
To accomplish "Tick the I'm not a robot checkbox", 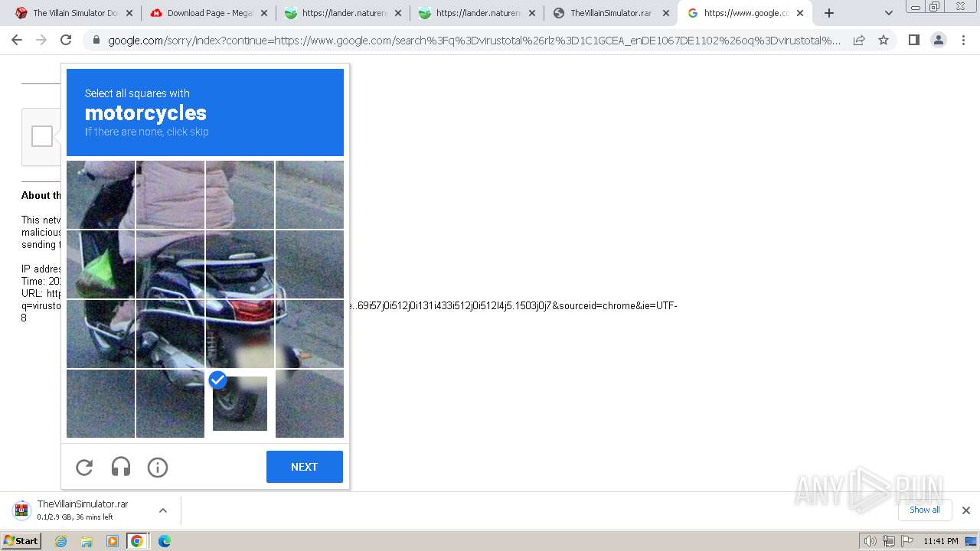I will [42, 137].
